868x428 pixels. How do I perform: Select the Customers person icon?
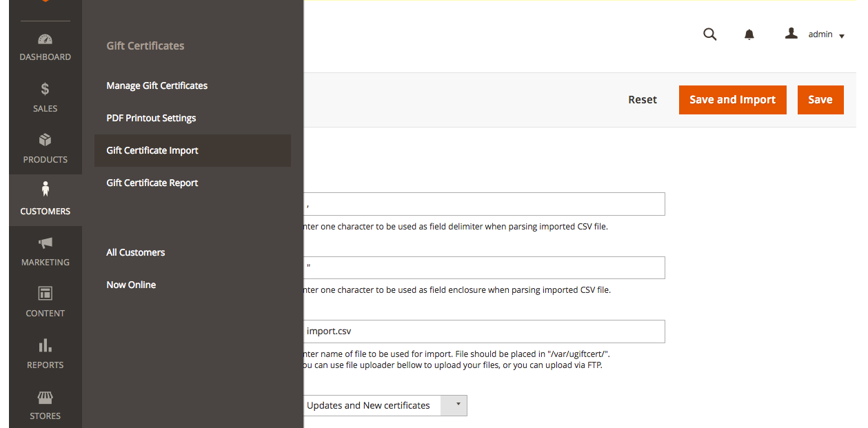45,190
